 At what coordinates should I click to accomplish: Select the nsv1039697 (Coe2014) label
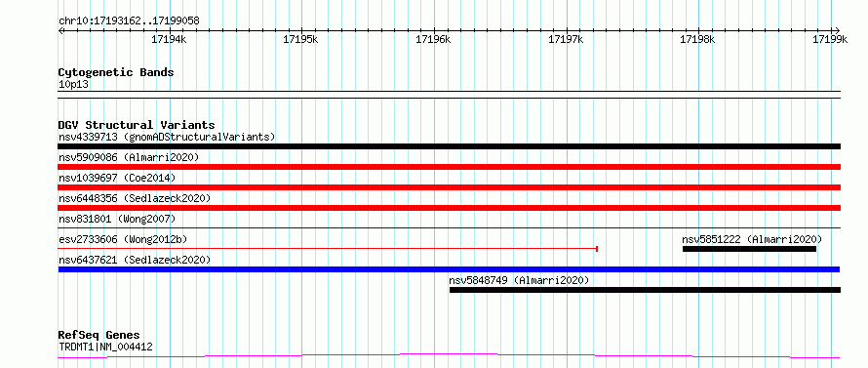point(117,178)
